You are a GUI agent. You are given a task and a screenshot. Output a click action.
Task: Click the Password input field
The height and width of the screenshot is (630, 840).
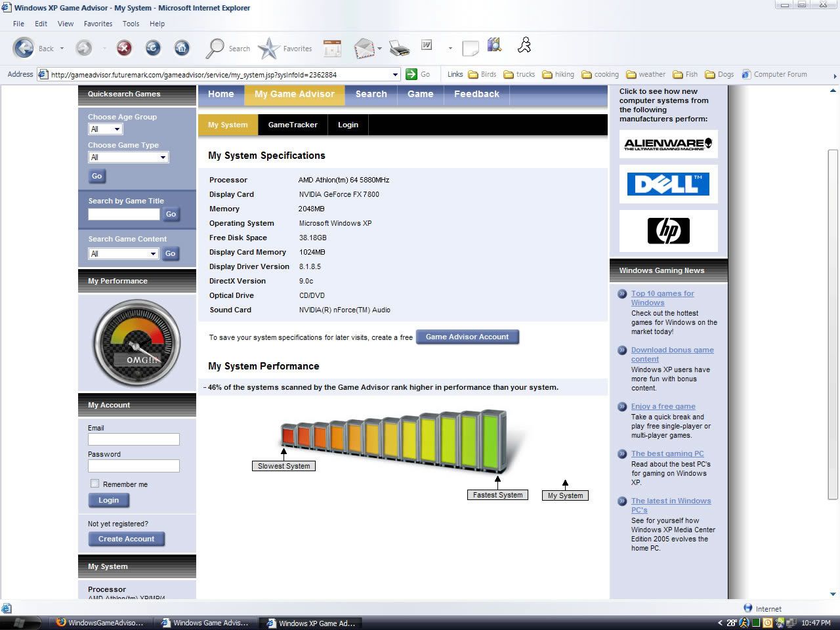[x=134, y=466]
